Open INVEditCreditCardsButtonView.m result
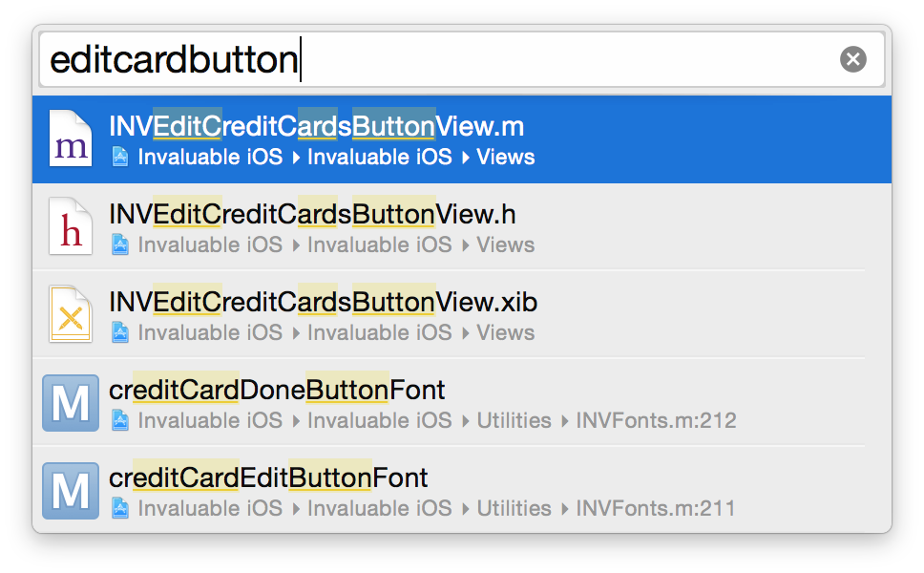 pyautogui.click(x=316, y=126)
